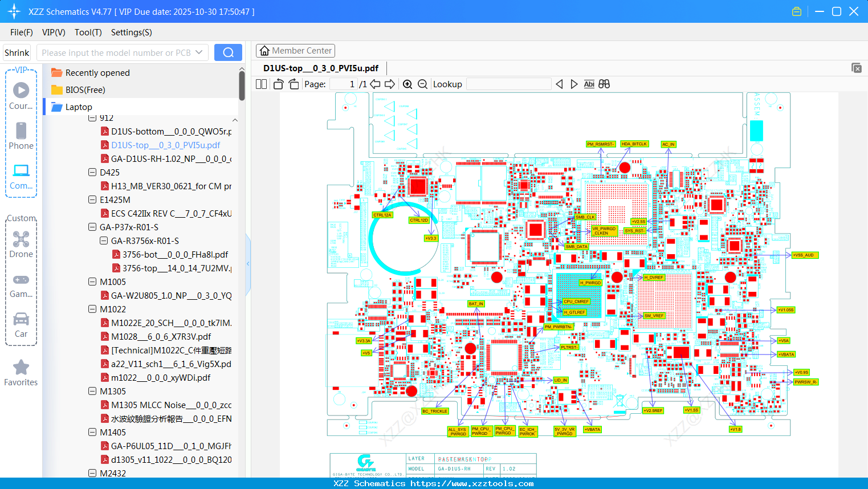868x489 pixels.
Task: Open Favorites star in sidebar
Action: coord(21,373)
